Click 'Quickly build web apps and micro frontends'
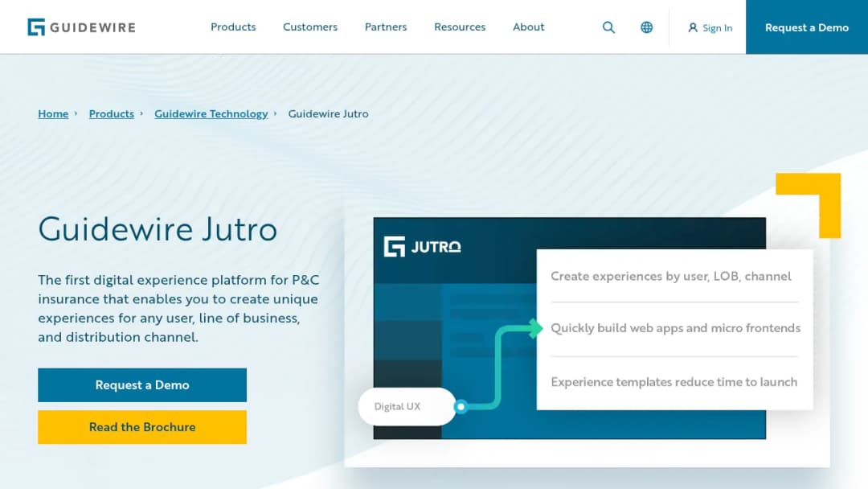Screen dimensions: 868x489 (x=675, y=328)
